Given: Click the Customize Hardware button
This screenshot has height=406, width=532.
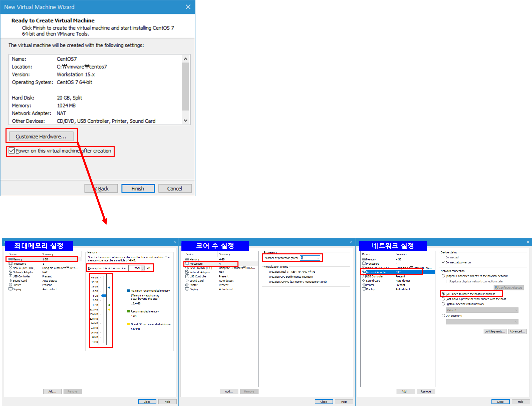Looking at the screenshot, I should [41, 137].
